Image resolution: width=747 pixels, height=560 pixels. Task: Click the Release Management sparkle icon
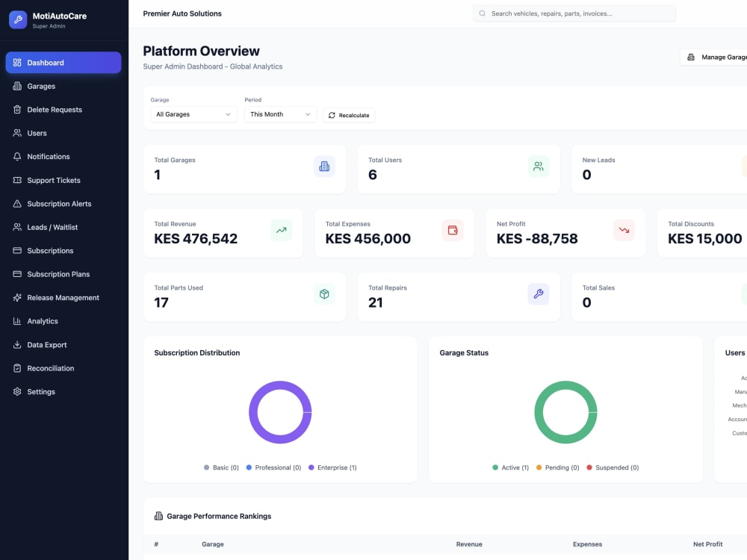coord(17,298)
